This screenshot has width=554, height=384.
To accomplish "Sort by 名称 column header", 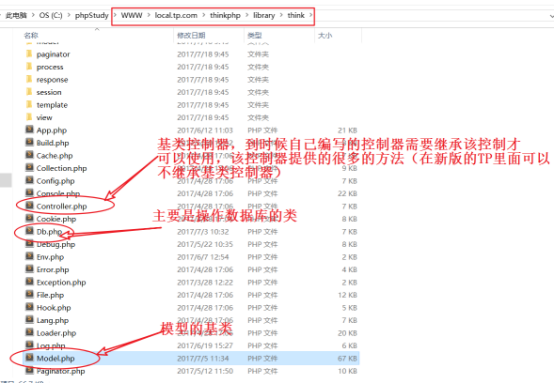I will coord(31,35).
